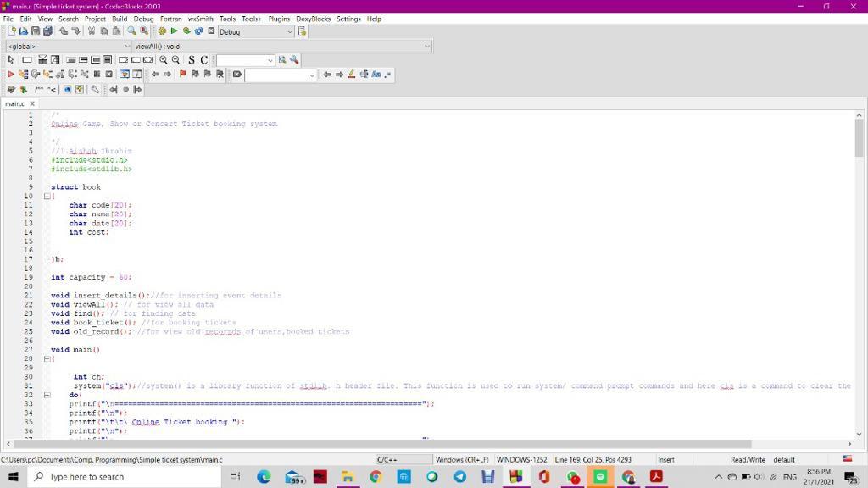This screenshot has height=488, width=868.
Task: Click the Cut scissors icon
Action: (92, 31)
